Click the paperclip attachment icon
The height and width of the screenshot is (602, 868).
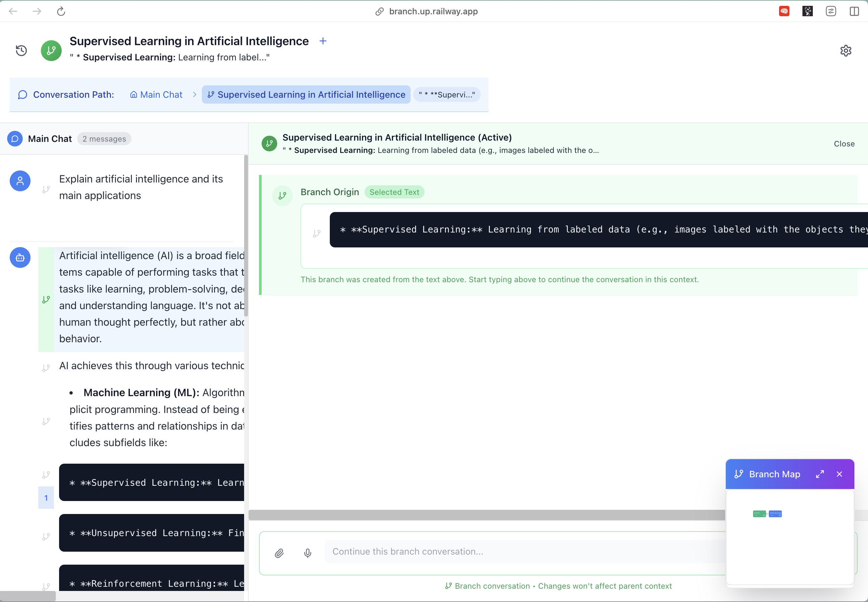pyautogui.click(x=279, y=553)
